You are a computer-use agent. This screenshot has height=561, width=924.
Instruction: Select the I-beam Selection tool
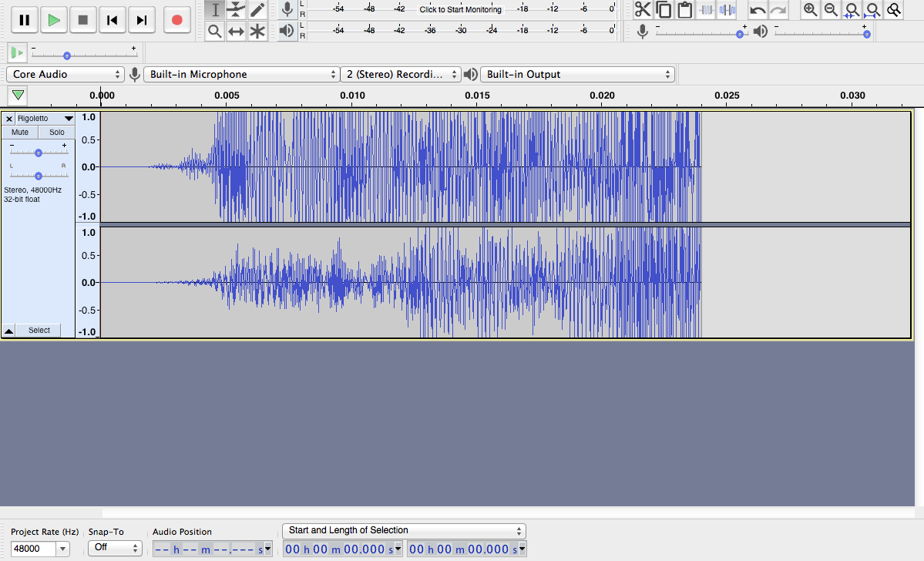[215, 9]
